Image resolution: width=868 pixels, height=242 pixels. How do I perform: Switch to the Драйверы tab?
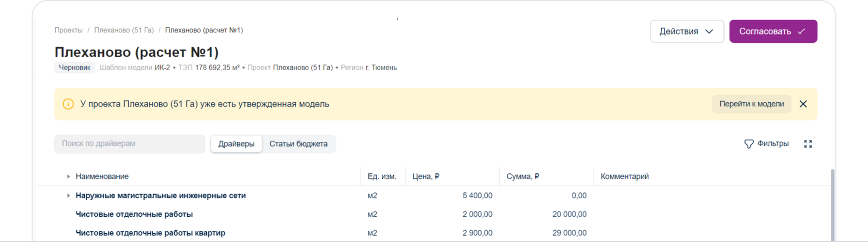coord(236,144)
